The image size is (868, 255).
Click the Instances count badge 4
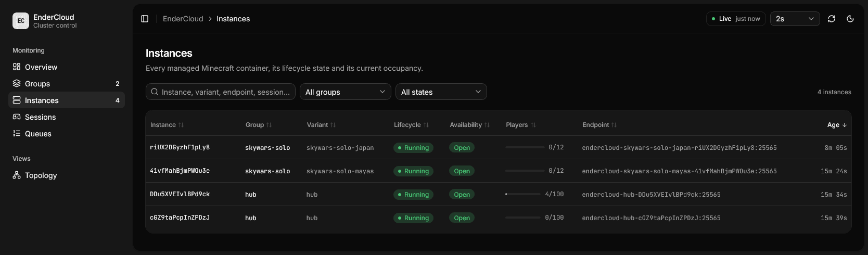coord(118,100)
